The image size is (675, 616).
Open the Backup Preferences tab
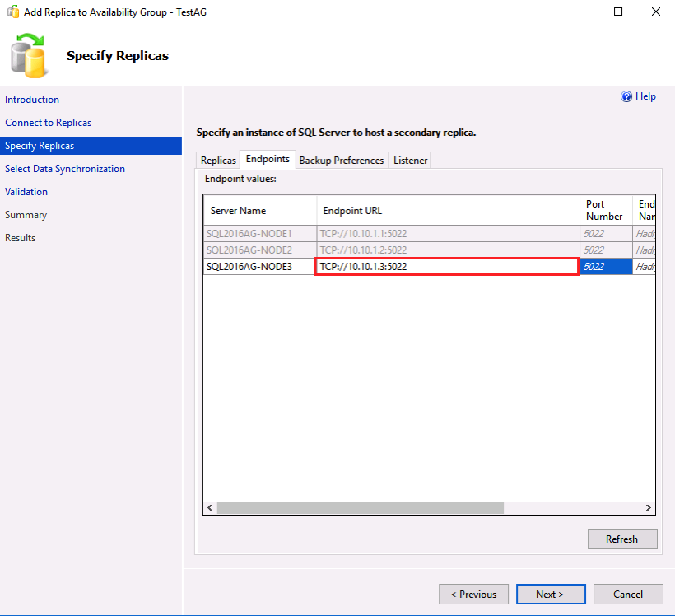click(x=341, y=161)
